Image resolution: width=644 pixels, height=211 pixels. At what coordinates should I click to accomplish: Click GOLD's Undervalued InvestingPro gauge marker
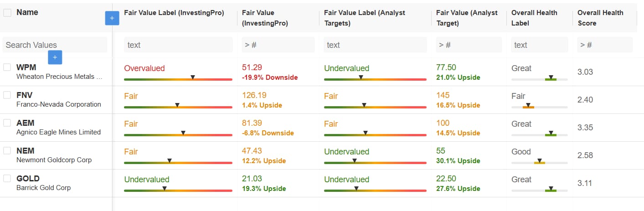tap(165, 189)
